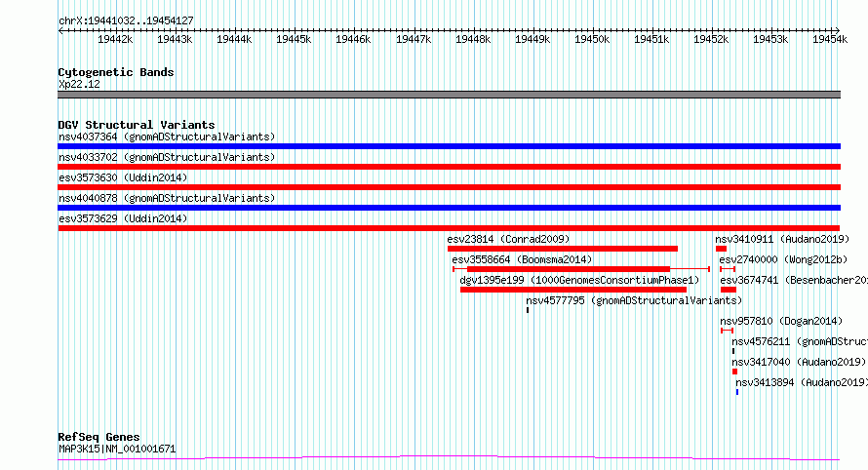Click the 19448k ruler tick label
This screenshot has height=470, width=868.
coord(473,39)
